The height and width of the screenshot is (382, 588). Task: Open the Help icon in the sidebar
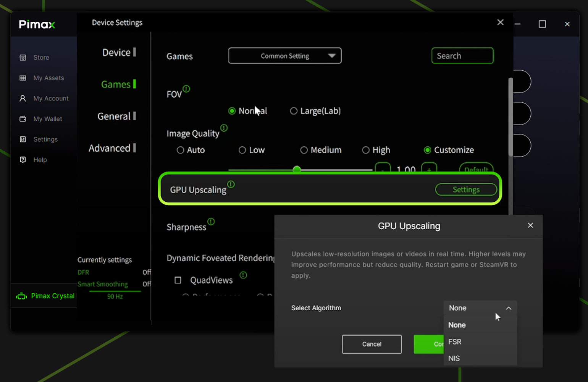point(23,160)
